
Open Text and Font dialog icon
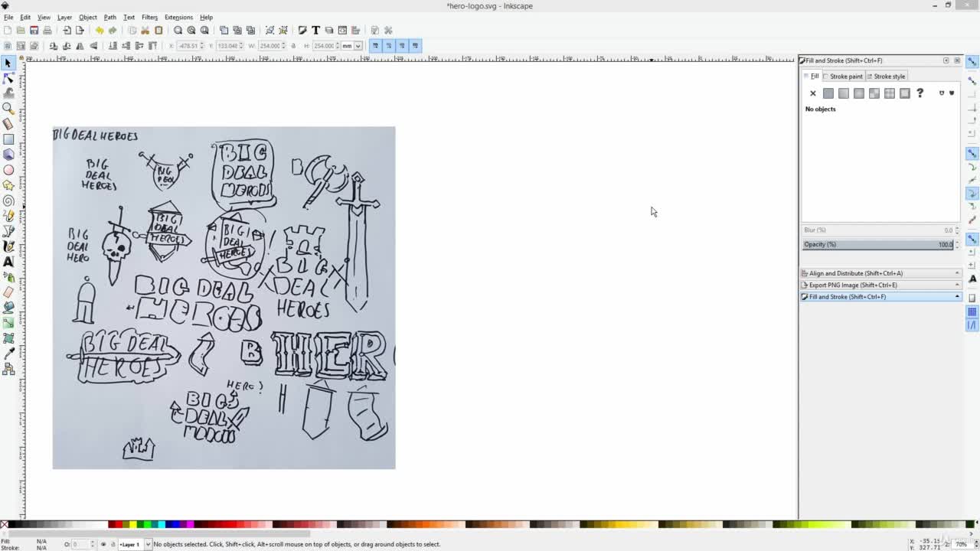tap(315, 30)
